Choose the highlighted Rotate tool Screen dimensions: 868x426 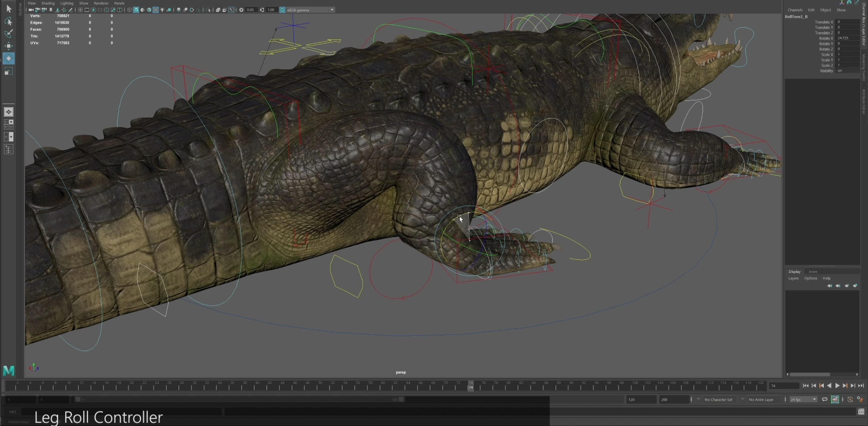pyautogui.click(x=9, y=58)
